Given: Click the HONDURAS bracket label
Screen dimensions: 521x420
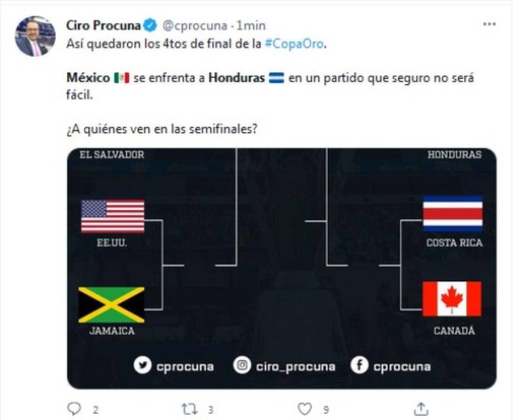Looking at the screenshot, I should (x=454, y=155).
